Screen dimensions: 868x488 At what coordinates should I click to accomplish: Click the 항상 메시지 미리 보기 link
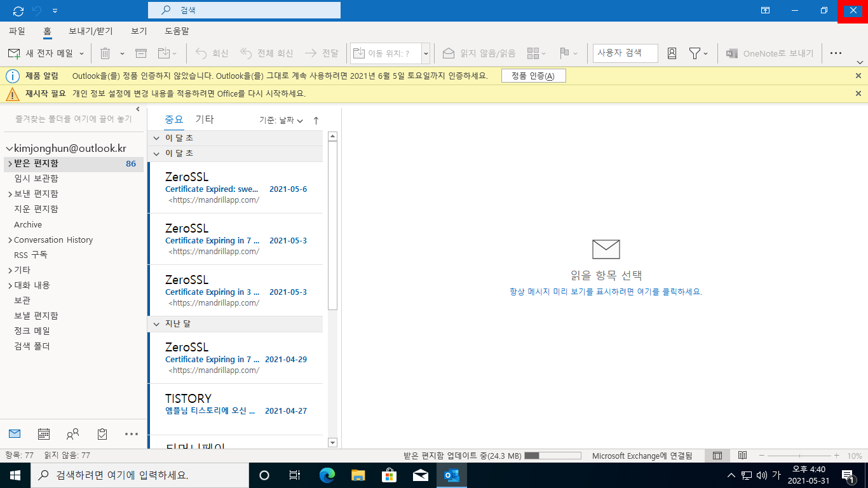[x=606, y=292]
